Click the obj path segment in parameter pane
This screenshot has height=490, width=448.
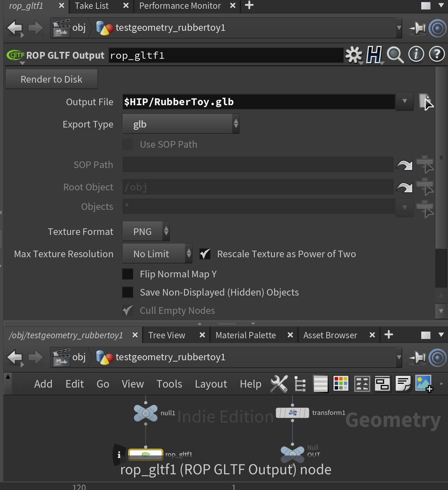click(x=70, y=28)
